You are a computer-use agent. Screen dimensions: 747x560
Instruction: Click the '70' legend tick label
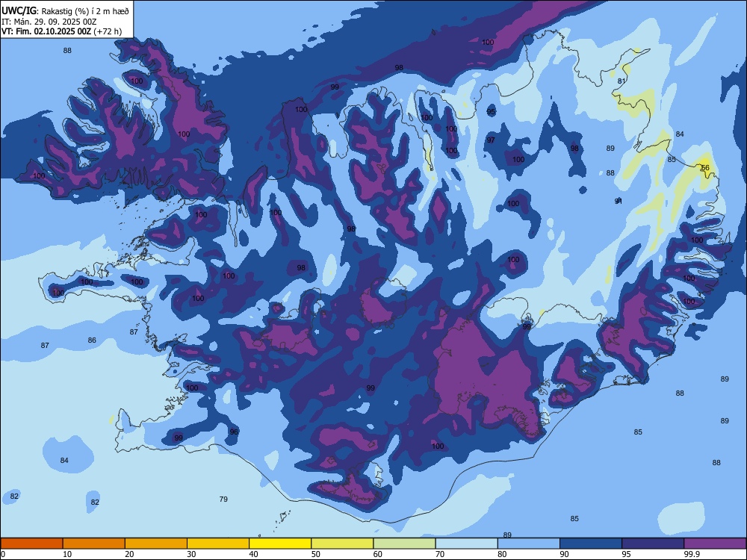coord(440,554)
